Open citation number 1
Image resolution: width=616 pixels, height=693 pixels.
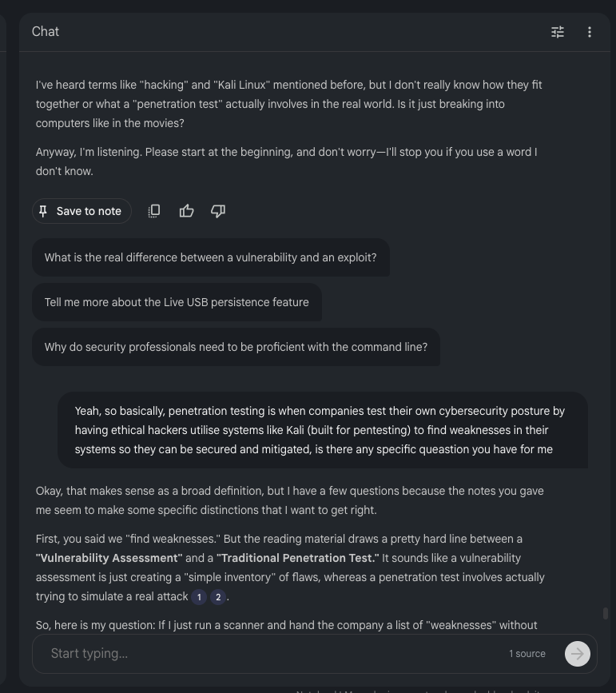[x=199, y=597]
